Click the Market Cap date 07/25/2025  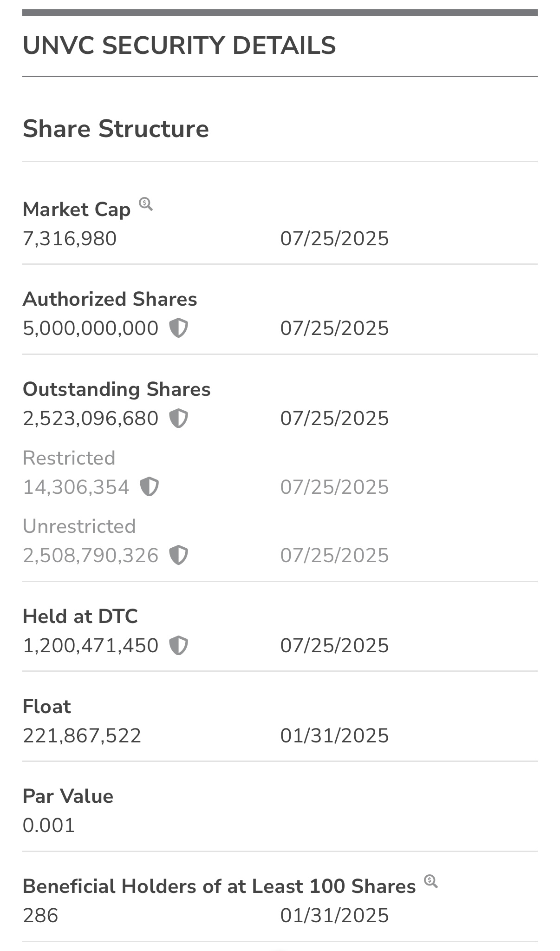[x=334, y=239]
